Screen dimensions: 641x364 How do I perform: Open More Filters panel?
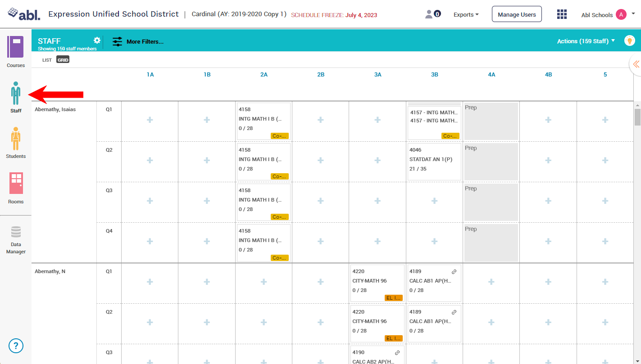138,41
